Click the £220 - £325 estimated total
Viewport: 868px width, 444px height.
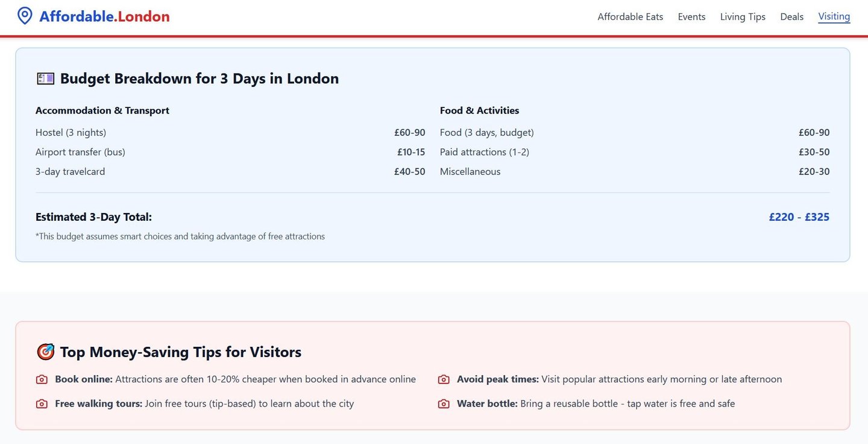coord(799,217)
